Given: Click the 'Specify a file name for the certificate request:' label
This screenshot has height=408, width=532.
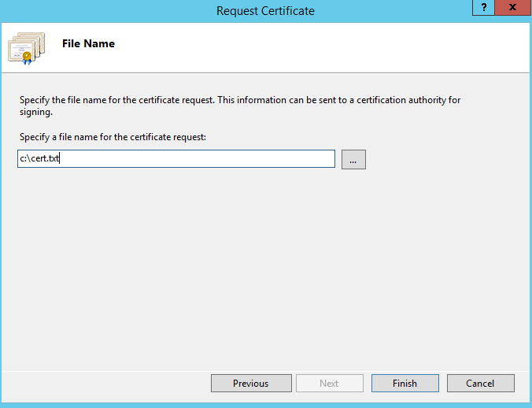Looking at the screenshot, I should 113,137.
